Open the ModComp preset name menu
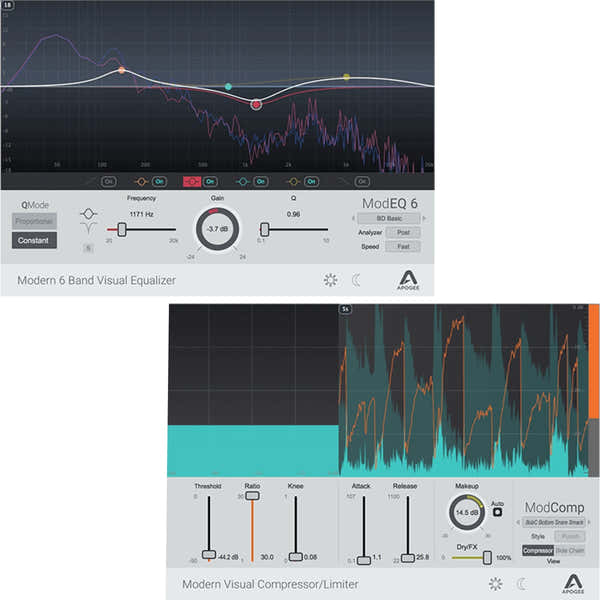The image size is (600, 600). coord(554,522)
